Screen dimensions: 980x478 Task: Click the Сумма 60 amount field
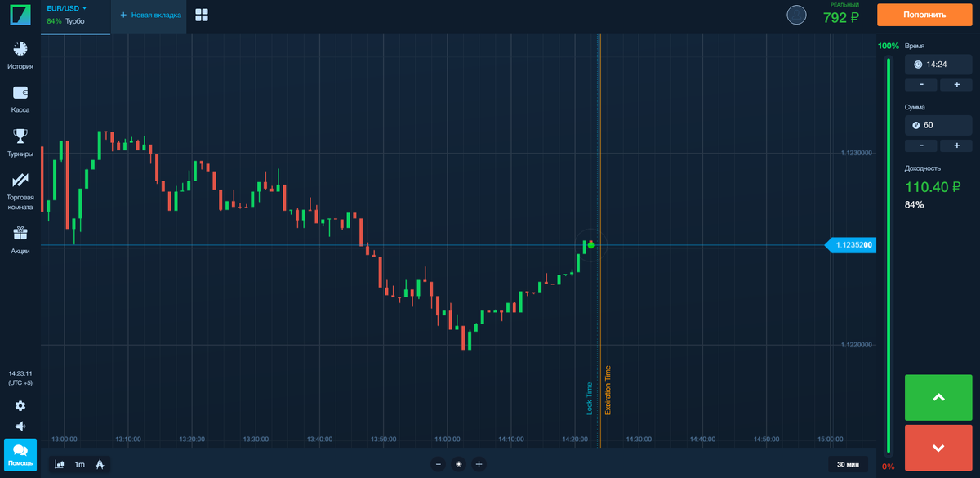click(938, 125)
